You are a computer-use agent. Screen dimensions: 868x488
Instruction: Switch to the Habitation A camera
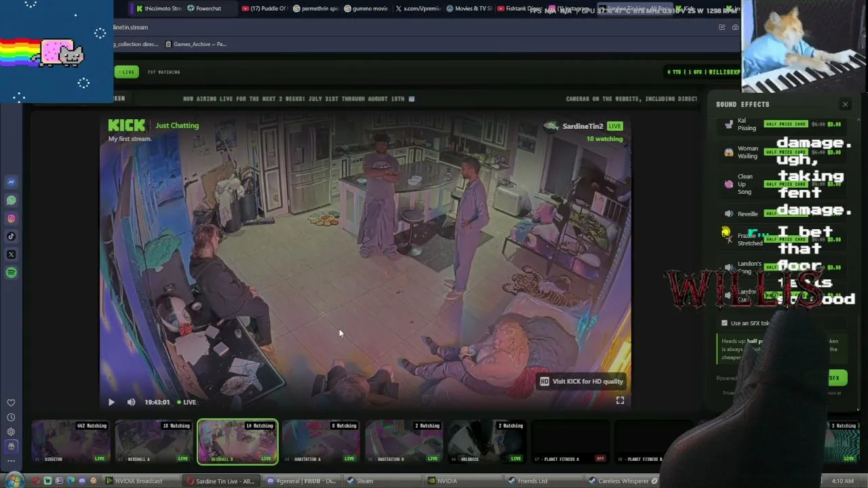pyautogui.click(x=321, y=442)
